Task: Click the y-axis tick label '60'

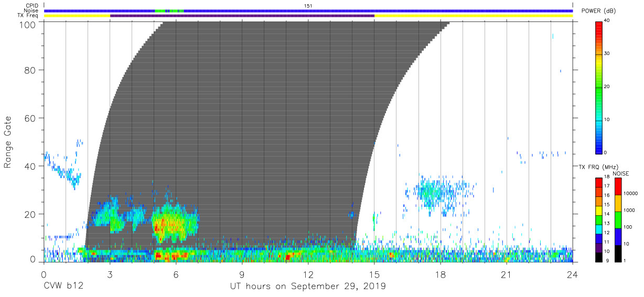Action: tap(30, 118)
